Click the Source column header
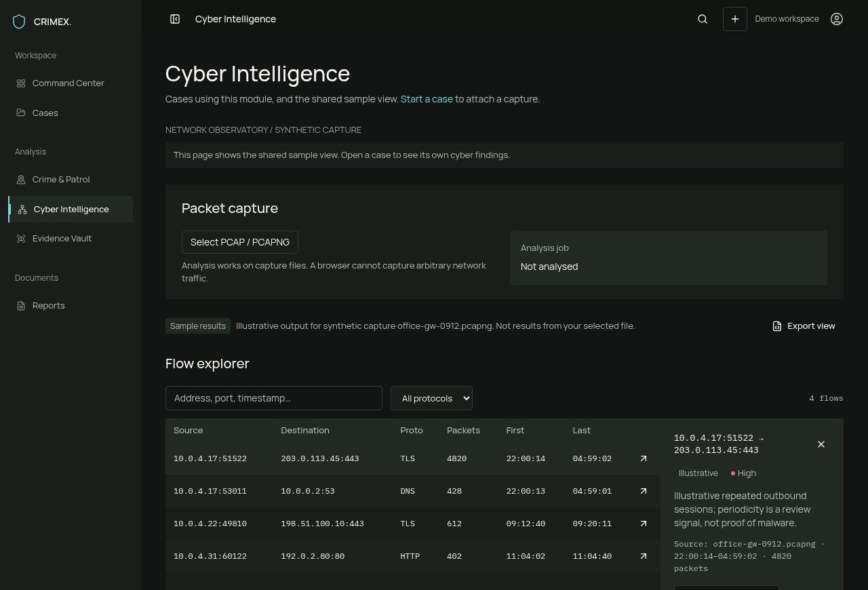Screen dimensions: 868x590 pos(188,431)
